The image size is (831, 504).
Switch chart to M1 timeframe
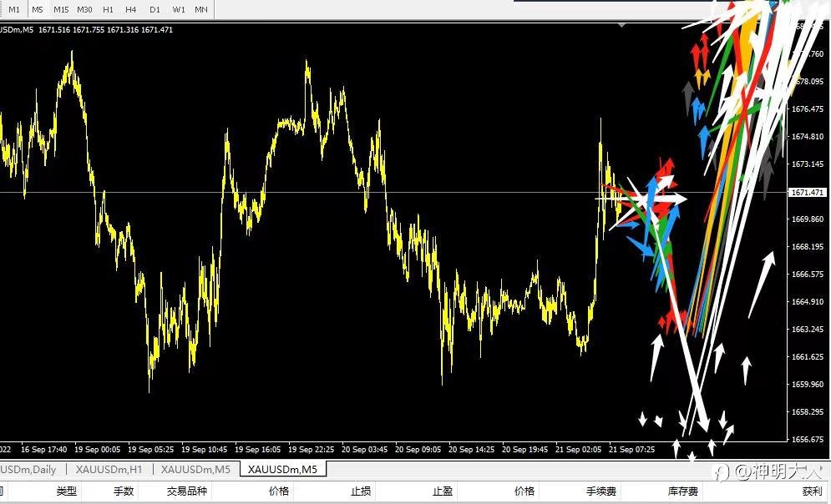(14, 9)
